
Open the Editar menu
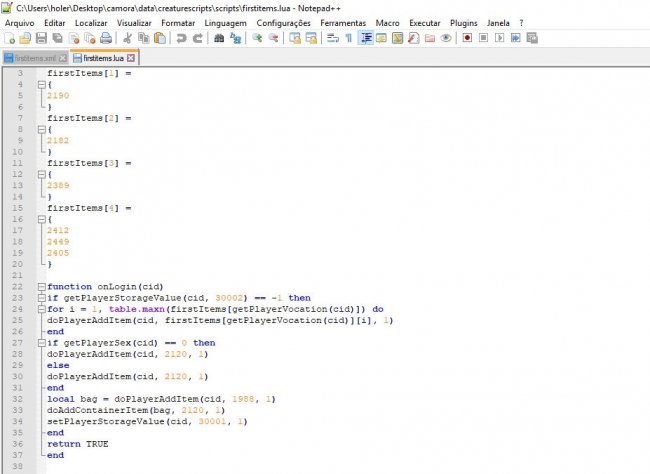tap(55, 23)
